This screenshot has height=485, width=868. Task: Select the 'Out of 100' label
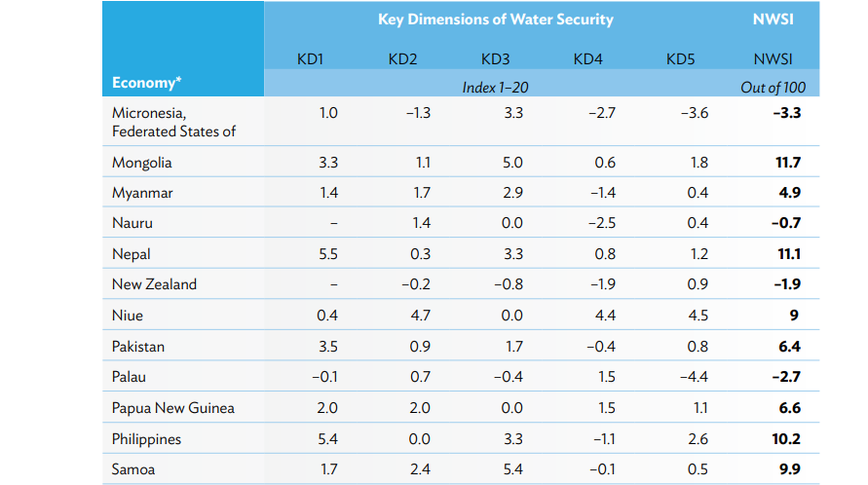[773, 88]
